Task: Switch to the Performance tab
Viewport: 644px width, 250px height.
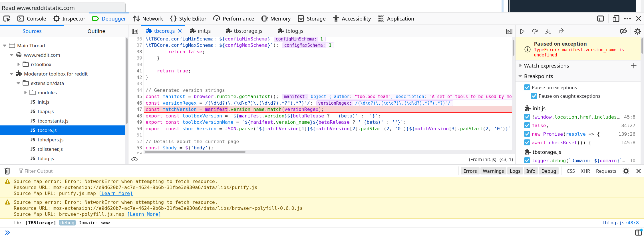Action: pos(234,19)
